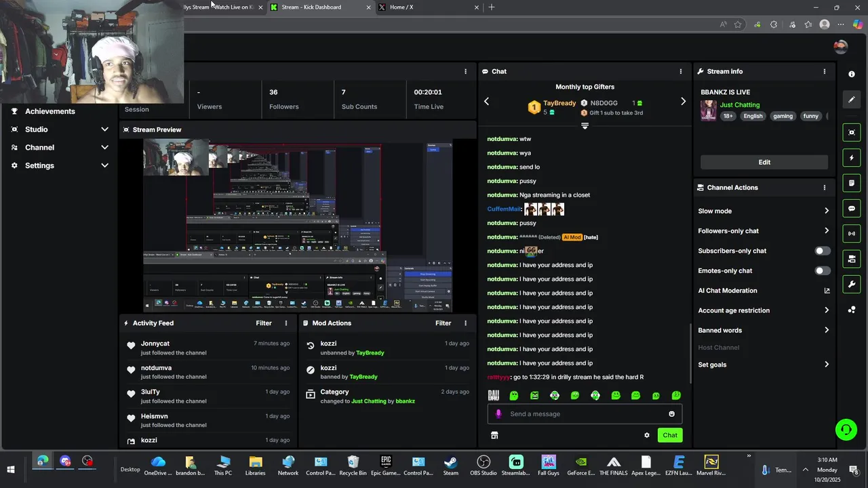Open Slow mode options chevron
868x488 pixels.
[827, 211]
